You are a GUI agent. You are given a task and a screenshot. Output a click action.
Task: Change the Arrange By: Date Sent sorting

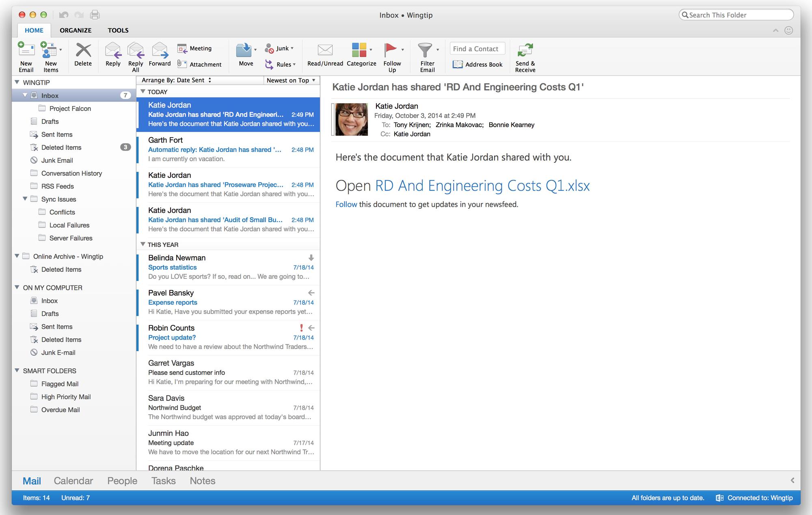(x=177, y=80)
